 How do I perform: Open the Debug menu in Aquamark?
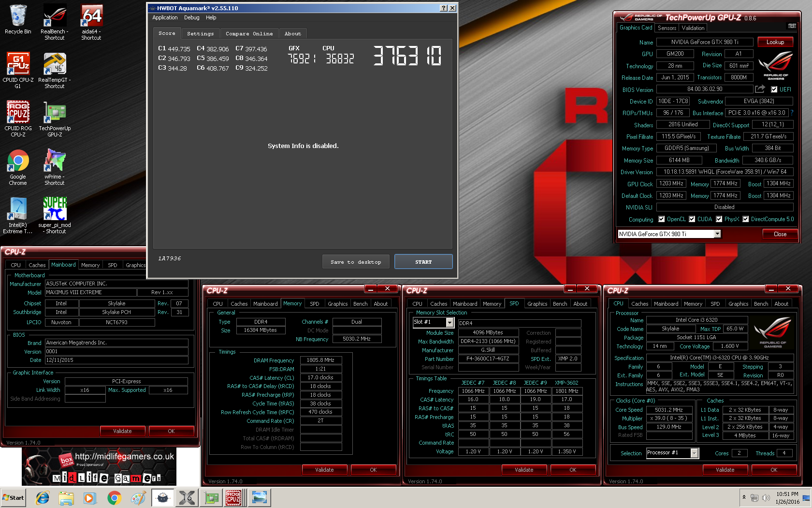tap(191, 17)
